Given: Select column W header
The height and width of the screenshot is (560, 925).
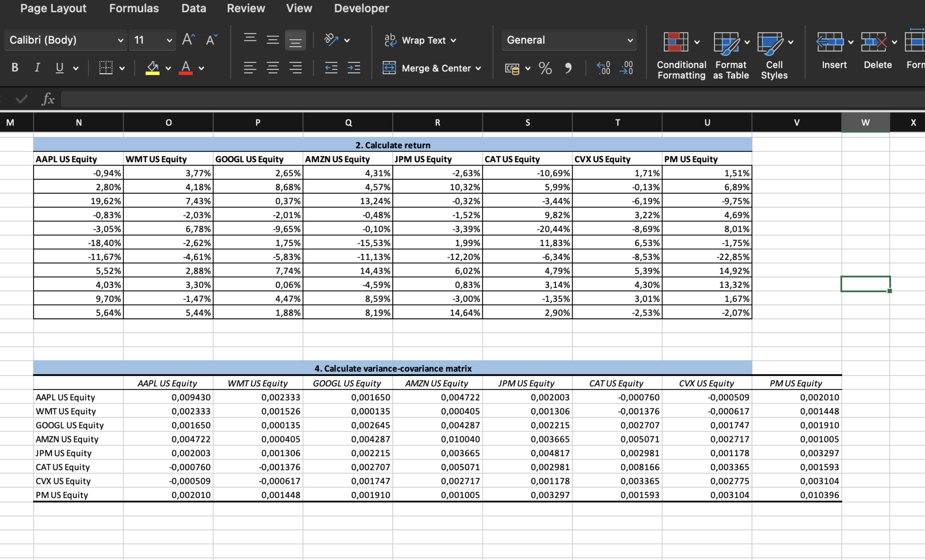Looking at the screenshot, I should [866, 122].
